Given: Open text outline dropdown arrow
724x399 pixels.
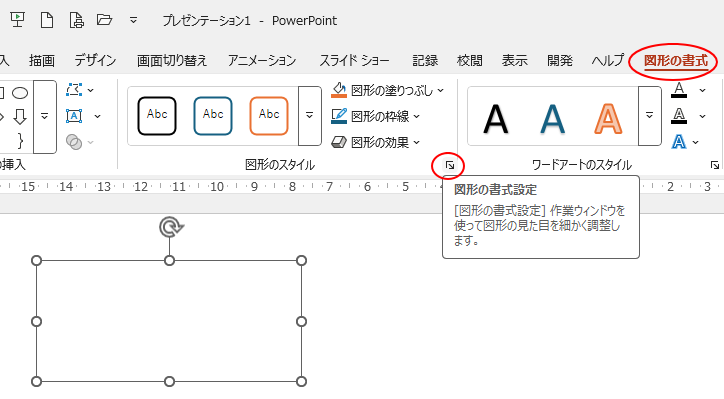Looking at the screenshot, I should (x=702, y=116).
